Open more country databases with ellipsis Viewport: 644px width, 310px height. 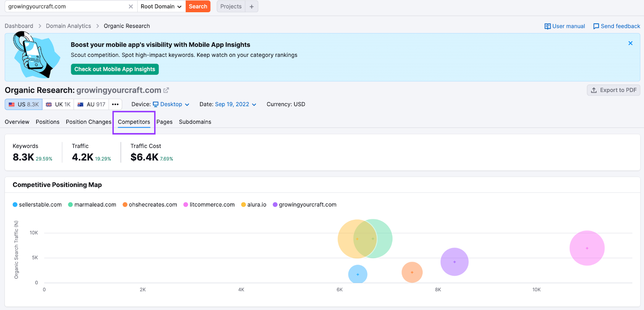pyautogui.click(x=116, y=104)
